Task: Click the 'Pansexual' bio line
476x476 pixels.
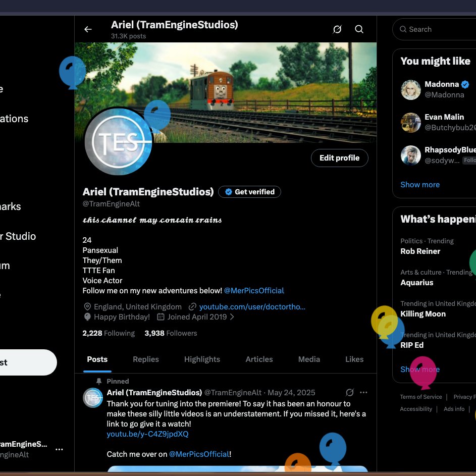Action: point(100,250)
